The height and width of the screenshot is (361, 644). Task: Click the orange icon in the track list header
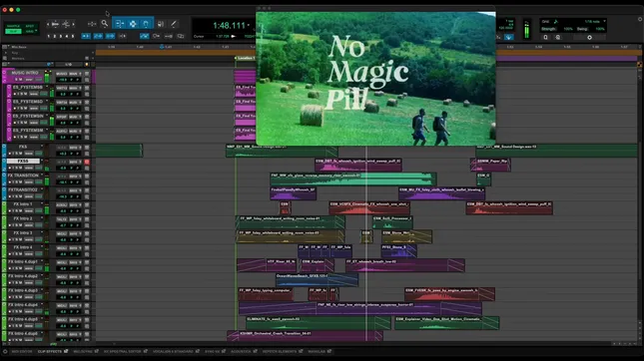point(86,64)
